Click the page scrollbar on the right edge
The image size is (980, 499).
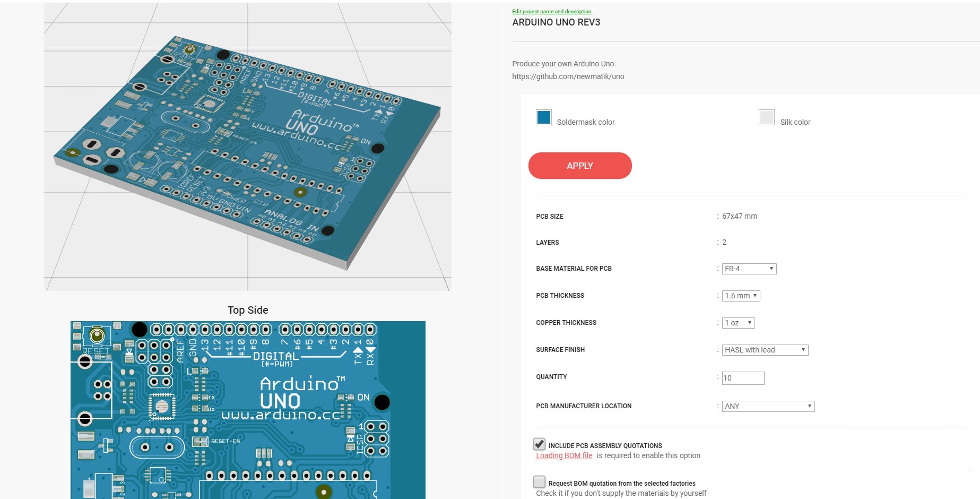click(976, 249)
